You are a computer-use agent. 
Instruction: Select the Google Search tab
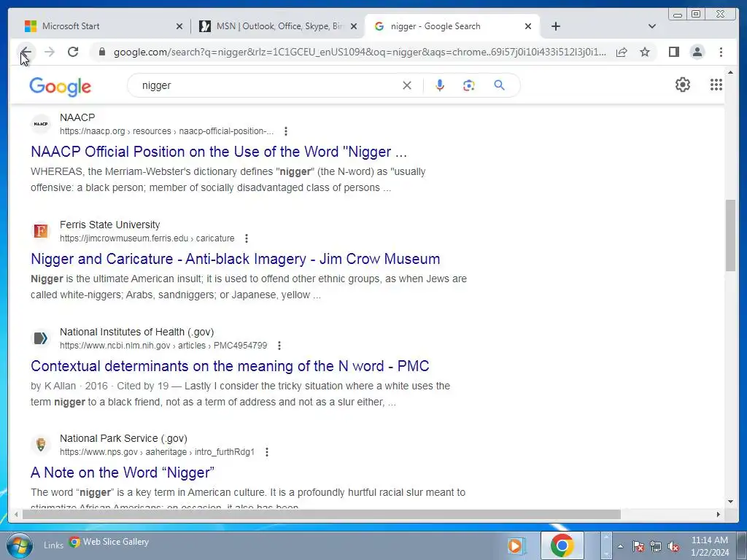[452, 26]
